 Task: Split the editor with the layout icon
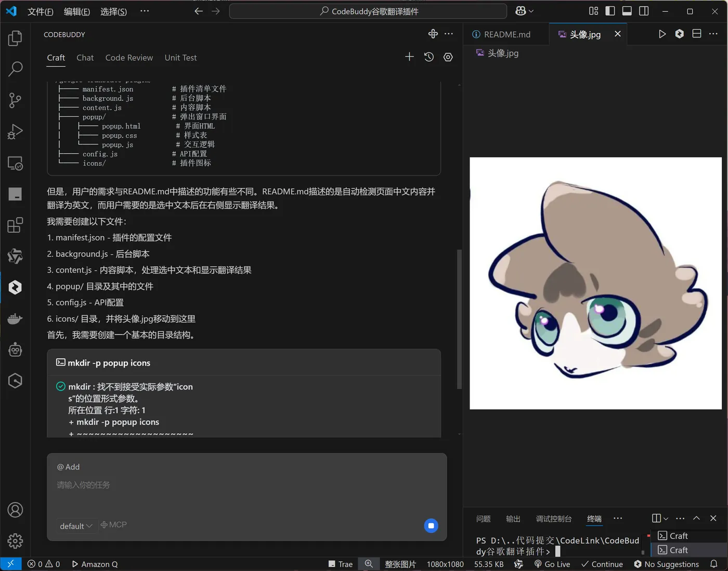tap(697, 34)
